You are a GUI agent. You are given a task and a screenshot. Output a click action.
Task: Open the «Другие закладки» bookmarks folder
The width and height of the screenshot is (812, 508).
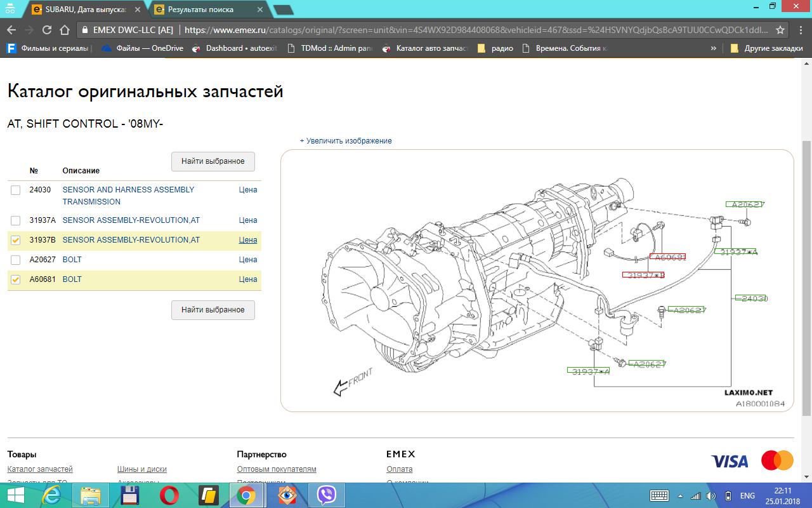[766, 48]
